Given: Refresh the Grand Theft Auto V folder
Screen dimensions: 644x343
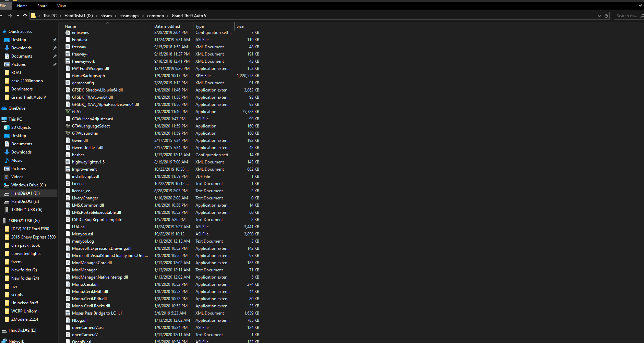Looking at the screenshot, I should point(606,16).
